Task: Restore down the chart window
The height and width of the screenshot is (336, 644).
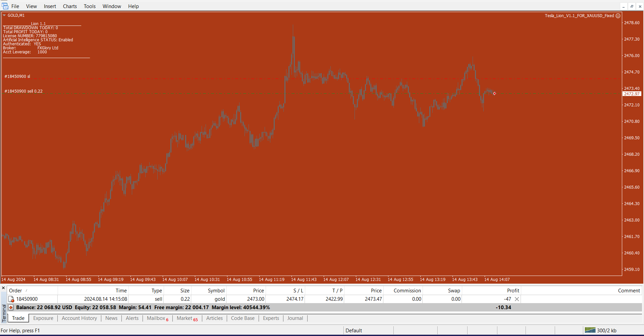Action: 632,6
